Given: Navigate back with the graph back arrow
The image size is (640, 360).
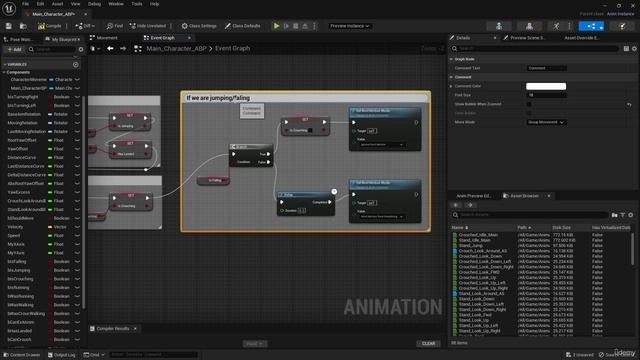Looking at the screenshot, I should [110, 49].
